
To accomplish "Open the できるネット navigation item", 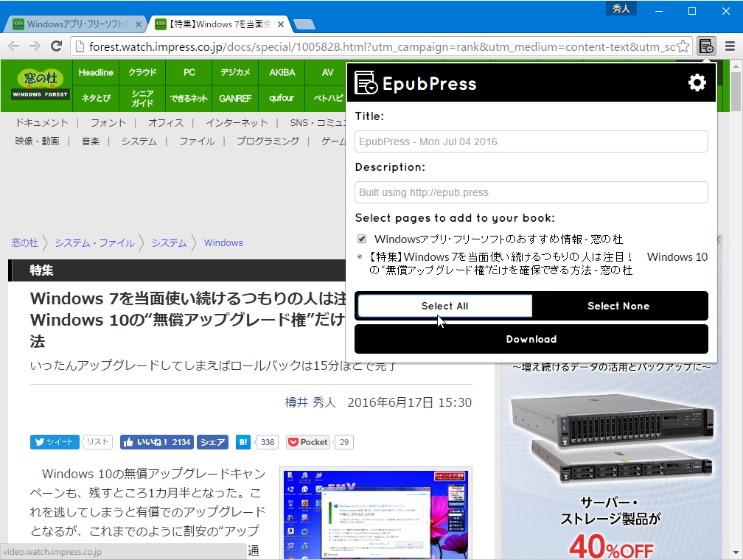I will 189,99.
